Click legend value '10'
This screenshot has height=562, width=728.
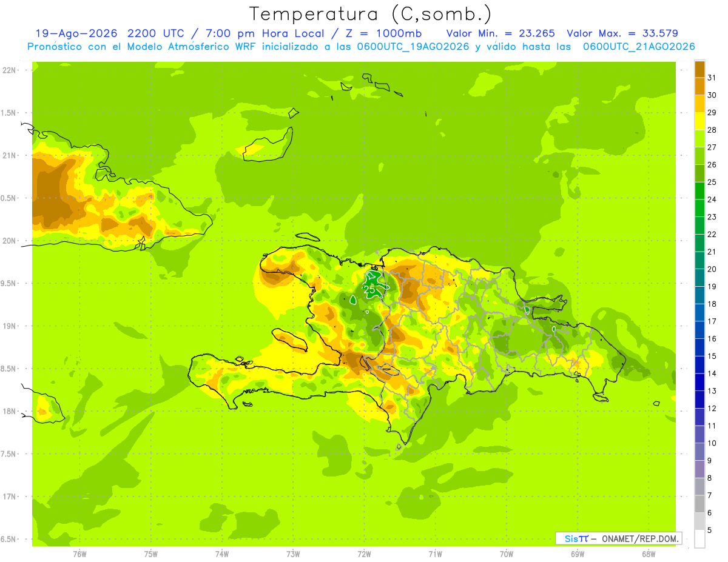click(x=712, y=443)
